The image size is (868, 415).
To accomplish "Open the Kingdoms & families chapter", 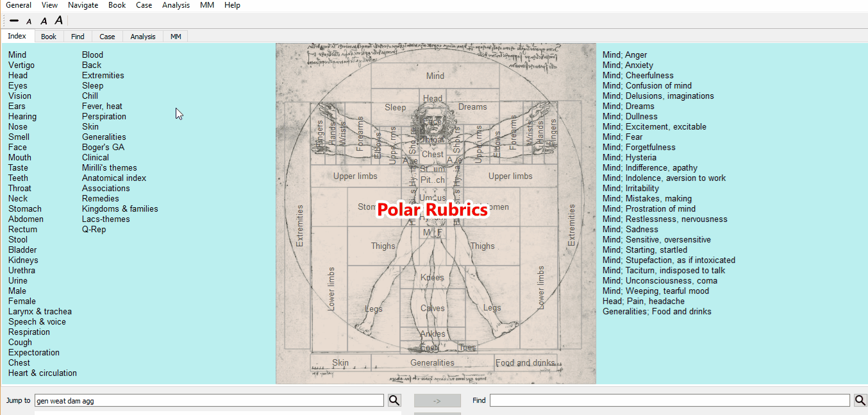I will point(120,209).
